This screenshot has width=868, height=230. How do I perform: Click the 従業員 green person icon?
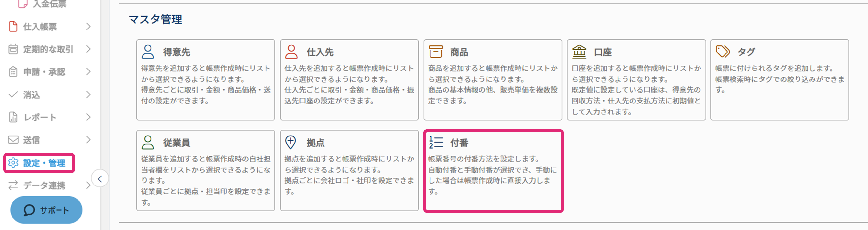coord(148,142)
